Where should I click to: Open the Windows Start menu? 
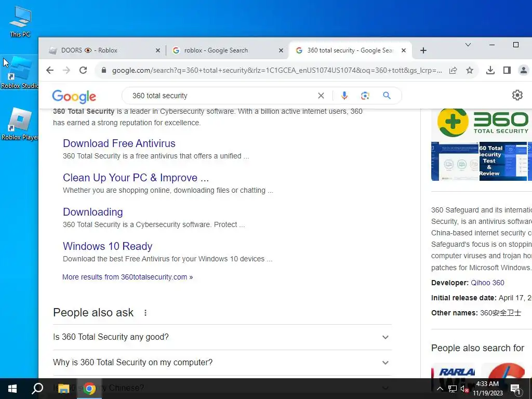12,389
